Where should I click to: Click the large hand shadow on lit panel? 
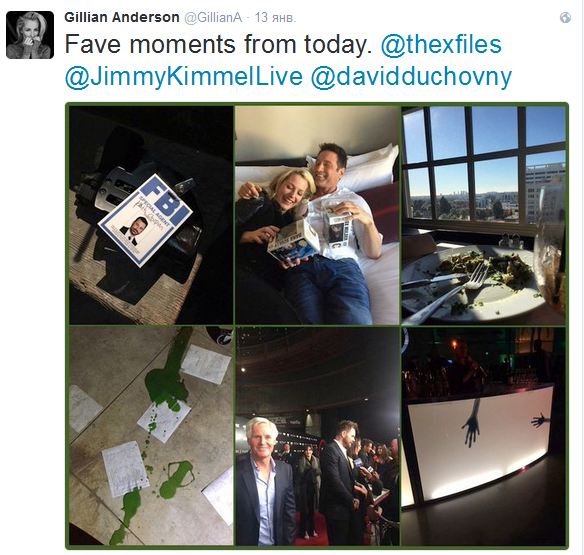click(x=472, y=423)
